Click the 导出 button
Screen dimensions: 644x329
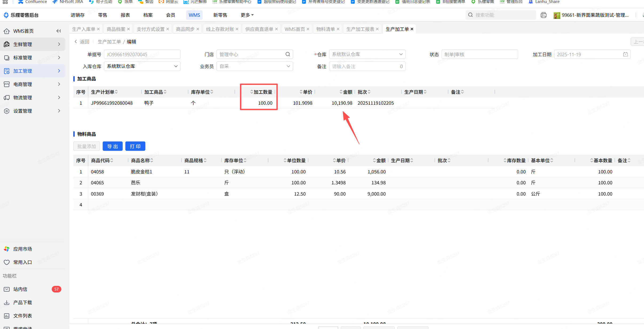pos(112,146)
